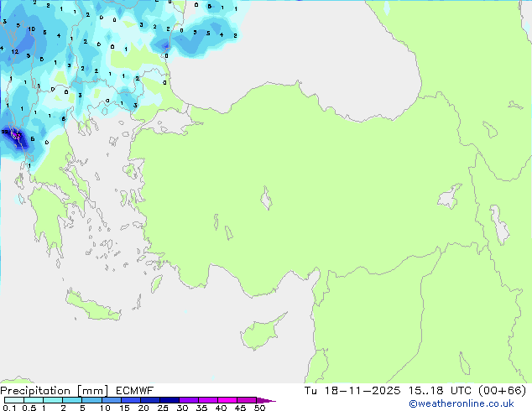Viewport: 532px width, 411px height.
Task: Pick the 1–2 mm legend swatch
Action: click(x=53, y=400)
